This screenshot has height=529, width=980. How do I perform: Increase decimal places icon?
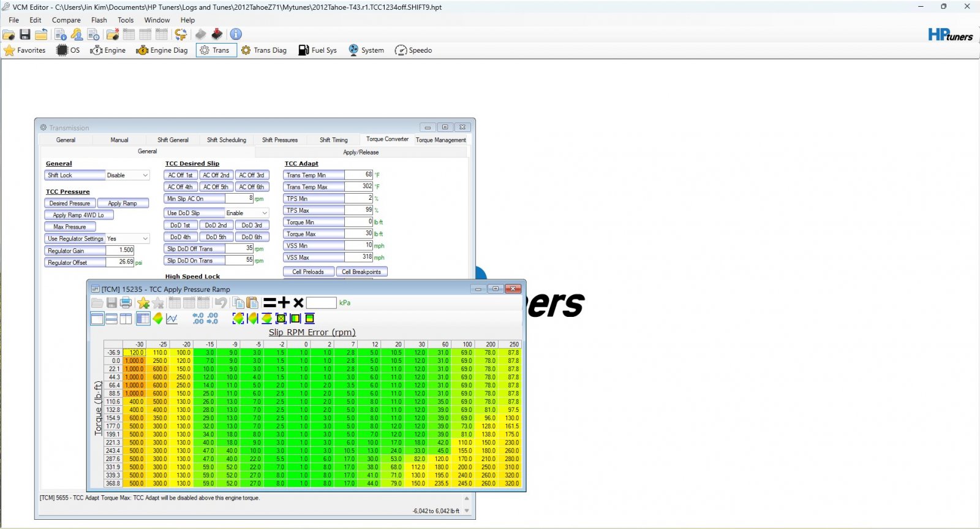(x=198, y=318)
